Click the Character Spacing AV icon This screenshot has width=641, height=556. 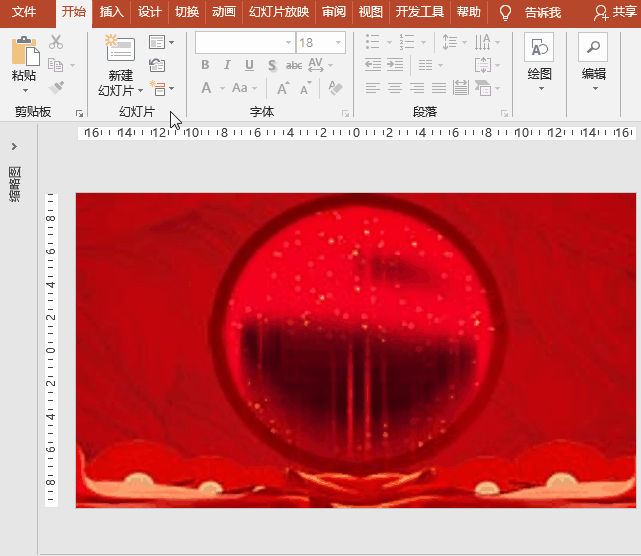tap(316, 65)
